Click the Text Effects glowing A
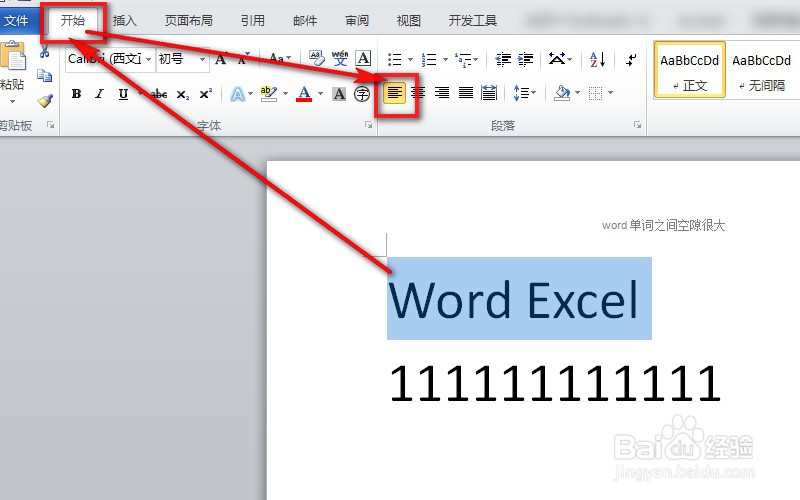The width and height of the screenshot is (800, 500). pos(237,94)
